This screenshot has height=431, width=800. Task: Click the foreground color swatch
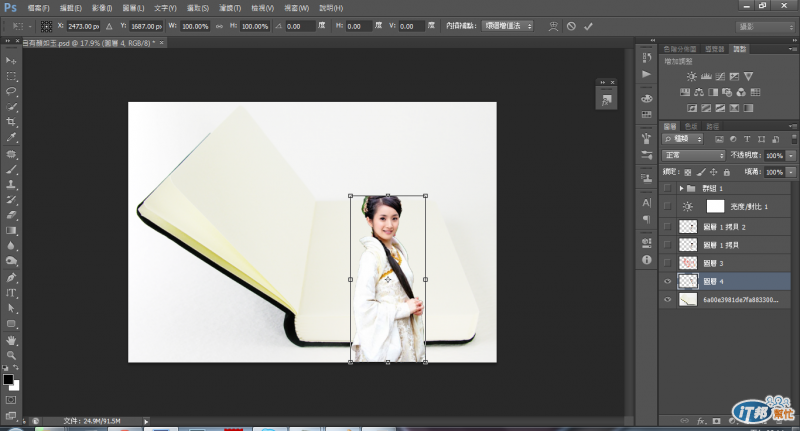pos(8,380)
